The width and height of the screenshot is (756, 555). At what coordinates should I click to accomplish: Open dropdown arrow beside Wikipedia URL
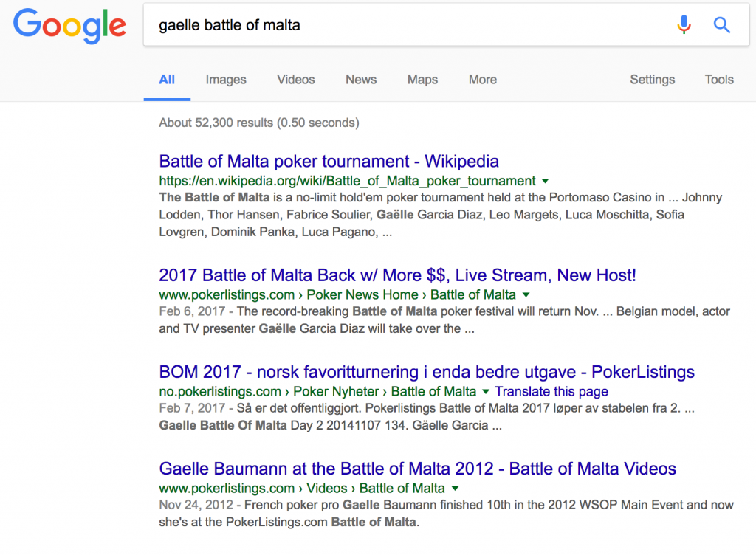coord(546,181)
